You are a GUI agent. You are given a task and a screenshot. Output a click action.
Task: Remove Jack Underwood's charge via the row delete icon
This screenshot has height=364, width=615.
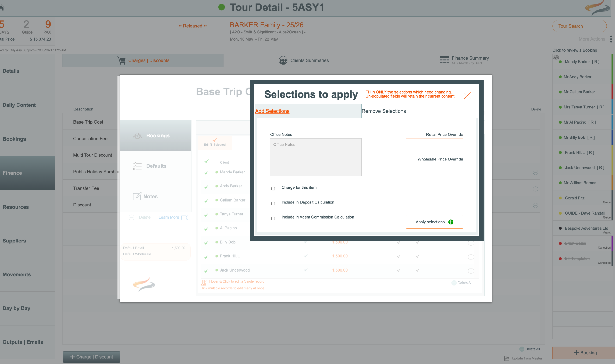coord(470,271)
